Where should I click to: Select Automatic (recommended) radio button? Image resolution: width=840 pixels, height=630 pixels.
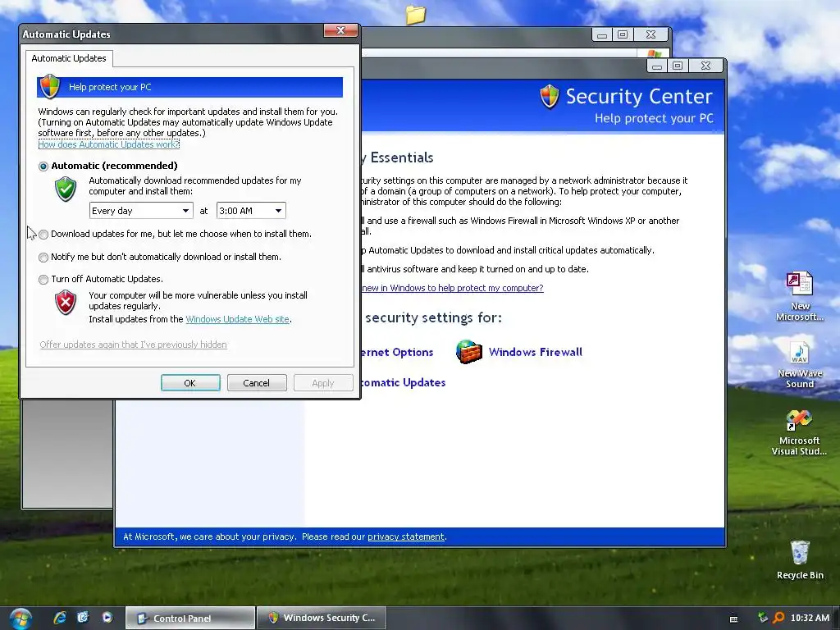(43, 166)
